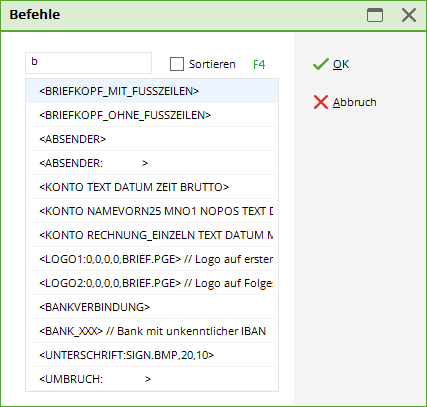Maximize the Befehle dialog window
The height and width of the screenshot is (407, 427).
point(375,15)
